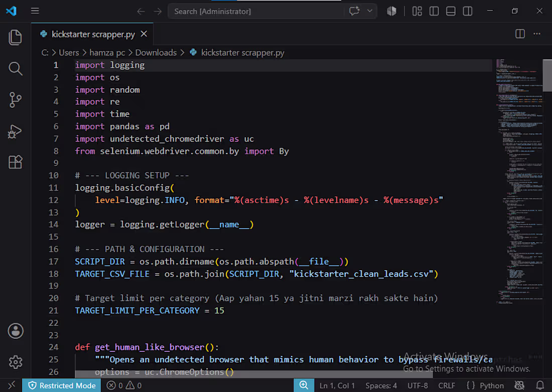The image size is (552, 392).
Task: Toggle the secondary side bar layout button
Action: [468, 11]
